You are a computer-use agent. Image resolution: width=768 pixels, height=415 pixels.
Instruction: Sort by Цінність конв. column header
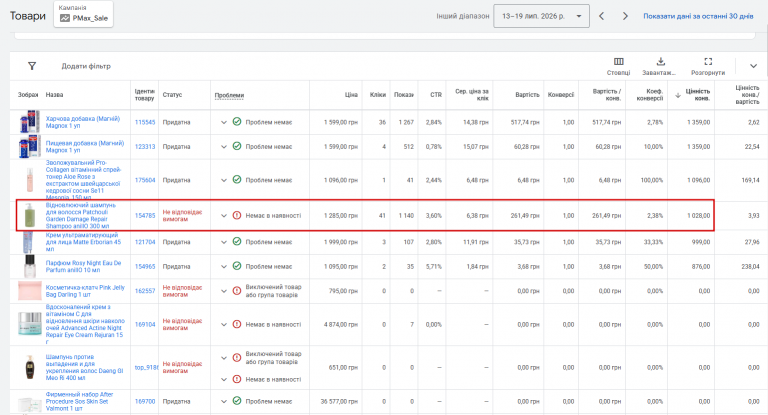pos(697,95)
